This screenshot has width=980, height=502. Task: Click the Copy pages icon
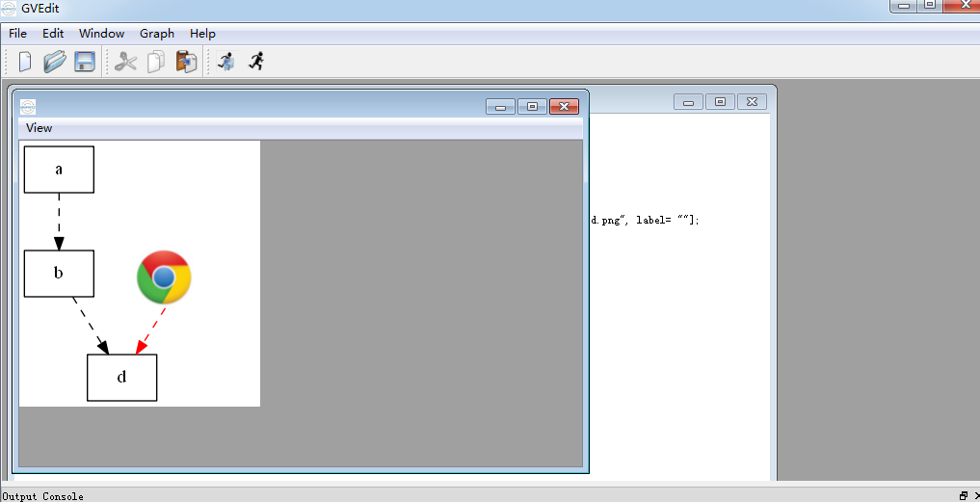(x=156, y=62)
